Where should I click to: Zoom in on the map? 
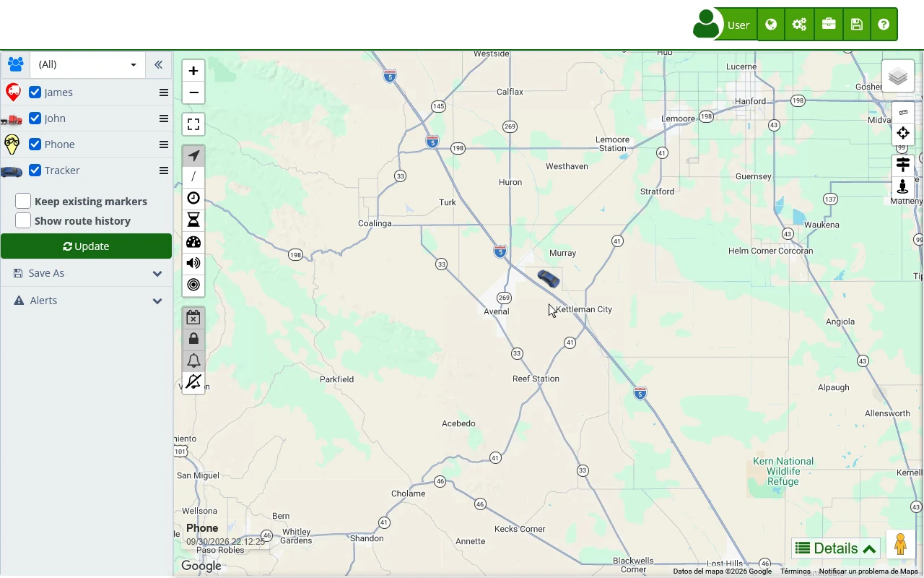[193, 71]
